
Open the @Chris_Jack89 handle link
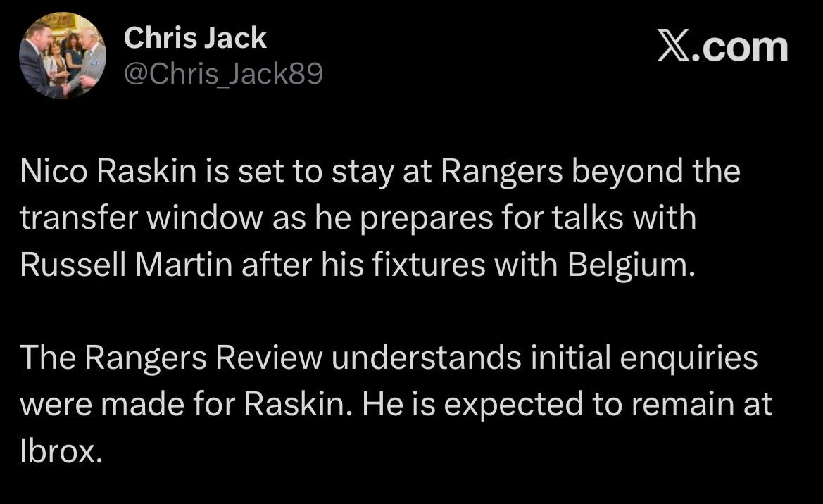coord(224,74)
